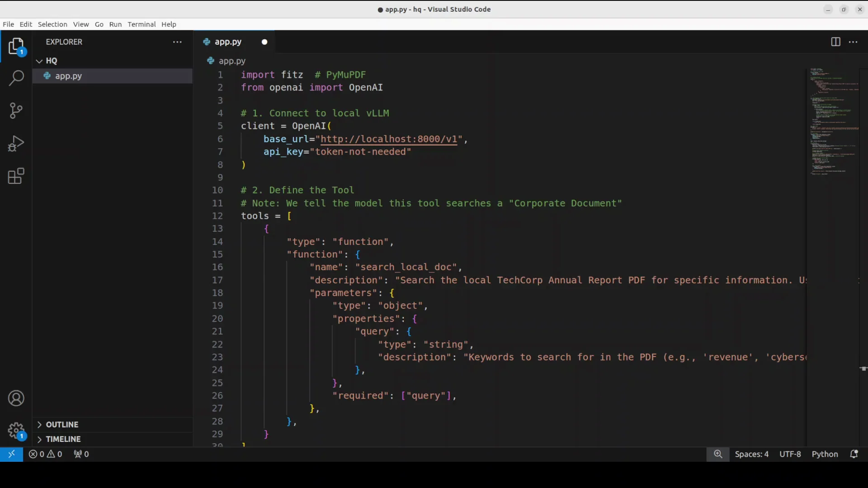The width and height of the screenshot is (868, 488).
Task: Click the Split Editor Right icon
Action: click(x=835, y=42)
